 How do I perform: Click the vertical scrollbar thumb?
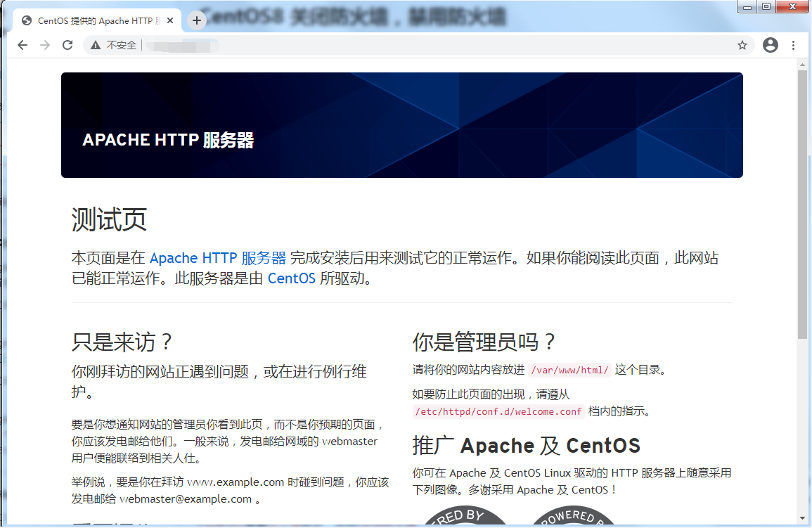[803, 205]
